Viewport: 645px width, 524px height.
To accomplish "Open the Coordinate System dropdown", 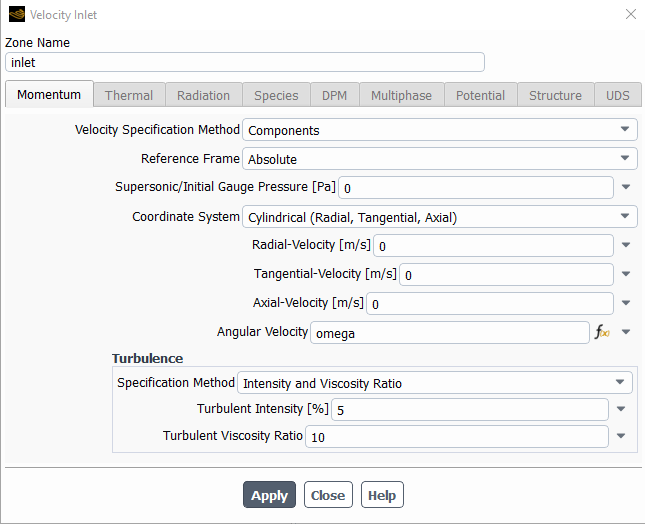I will [x=439, y=217].
